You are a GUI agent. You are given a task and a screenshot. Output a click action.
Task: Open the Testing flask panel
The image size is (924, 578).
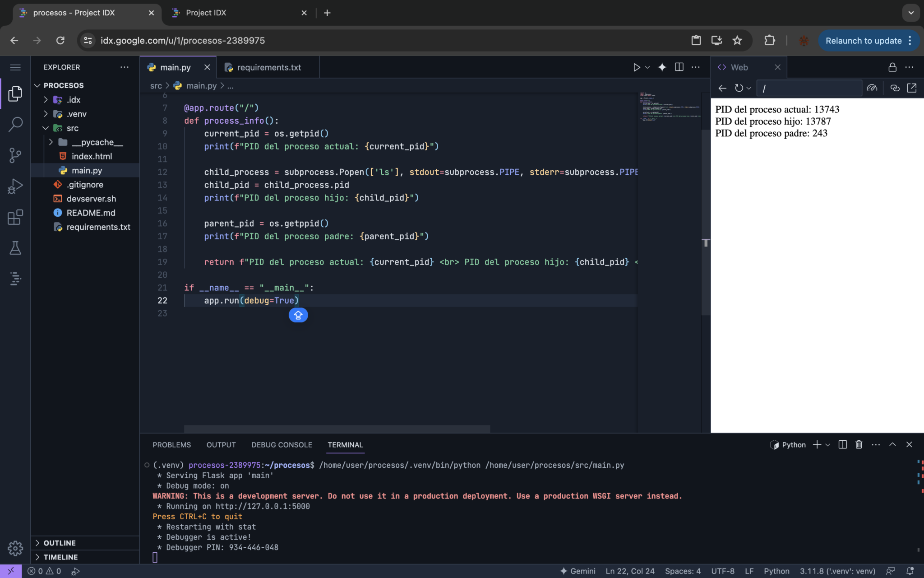click(15, 247)
